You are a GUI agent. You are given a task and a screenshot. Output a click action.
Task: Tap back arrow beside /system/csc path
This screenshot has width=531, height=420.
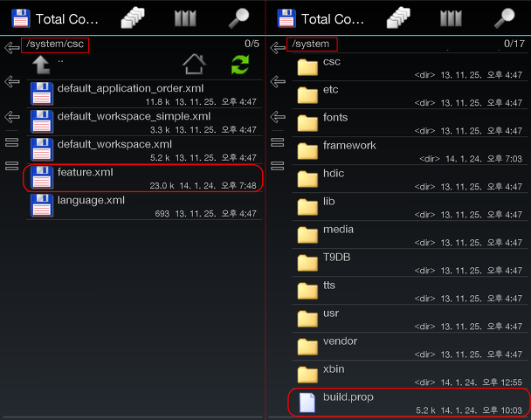click(12, 47)
